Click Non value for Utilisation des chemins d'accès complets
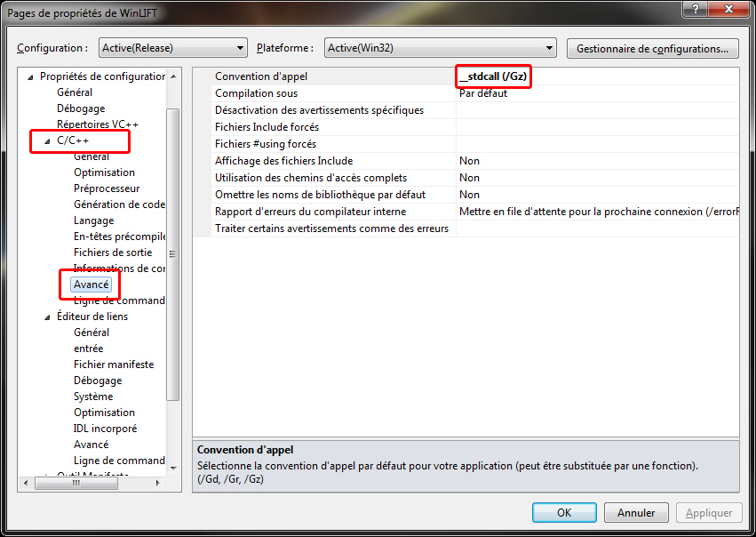756x537 pixels. (469, 178)
